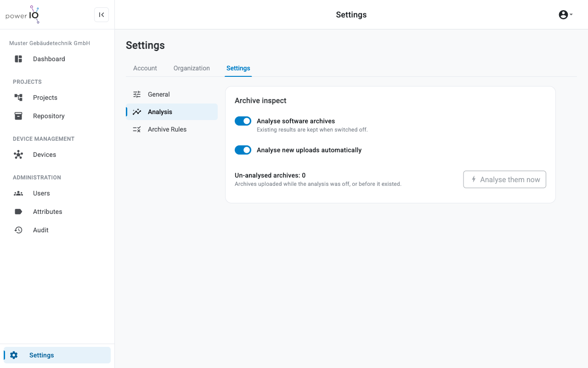Click the Settings gear icon in the sidebar
Screen dimensions: 588x368
14,355
